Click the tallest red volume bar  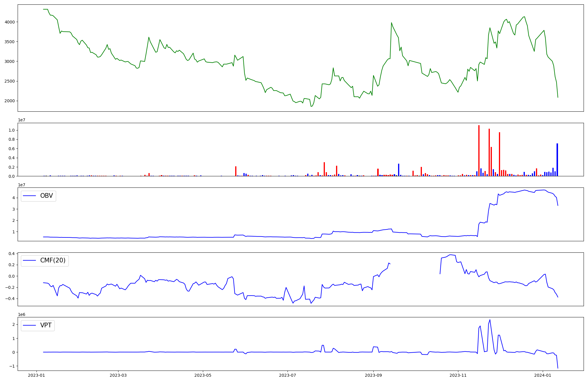click(479, 150)
